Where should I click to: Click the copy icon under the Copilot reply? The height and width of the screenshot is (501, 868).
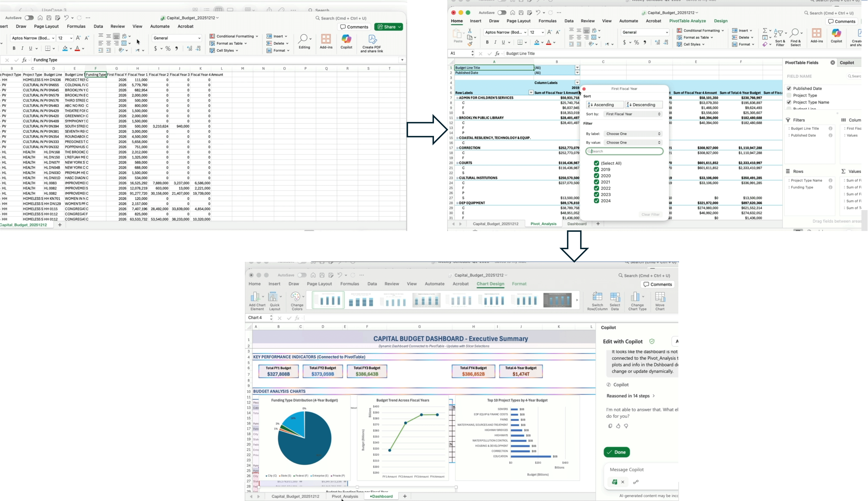(610, 426)
